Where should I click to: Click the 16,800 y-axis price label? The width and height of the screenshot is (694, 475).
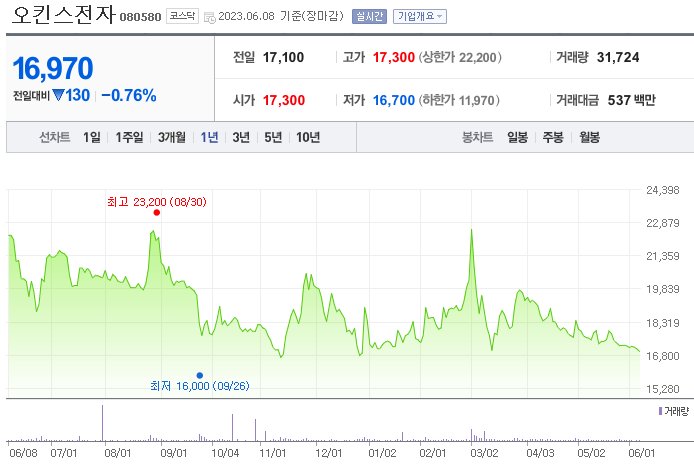coord(663,356)
